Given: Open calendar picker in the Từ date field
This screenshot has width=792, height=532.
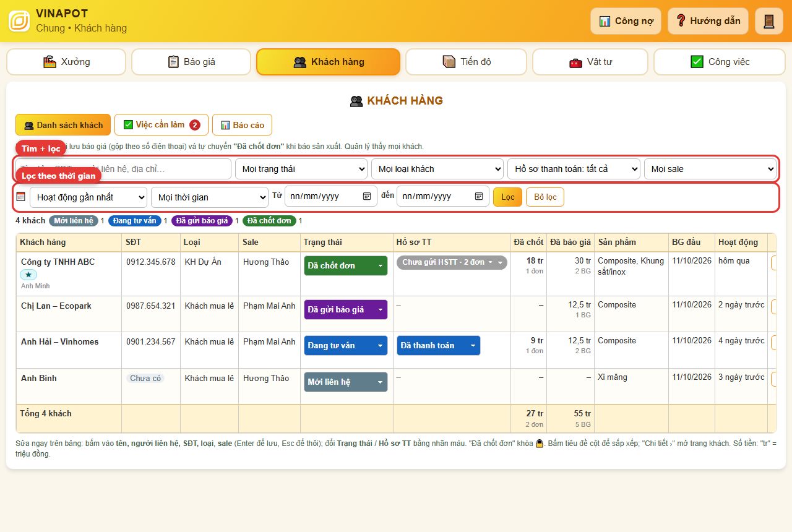Looking at the screenshot, I should pyautogui.click(x=367, y=196).
